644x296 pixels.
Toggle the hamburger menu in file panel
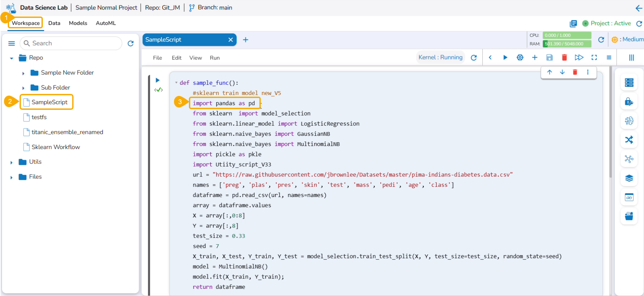point(11,43)
